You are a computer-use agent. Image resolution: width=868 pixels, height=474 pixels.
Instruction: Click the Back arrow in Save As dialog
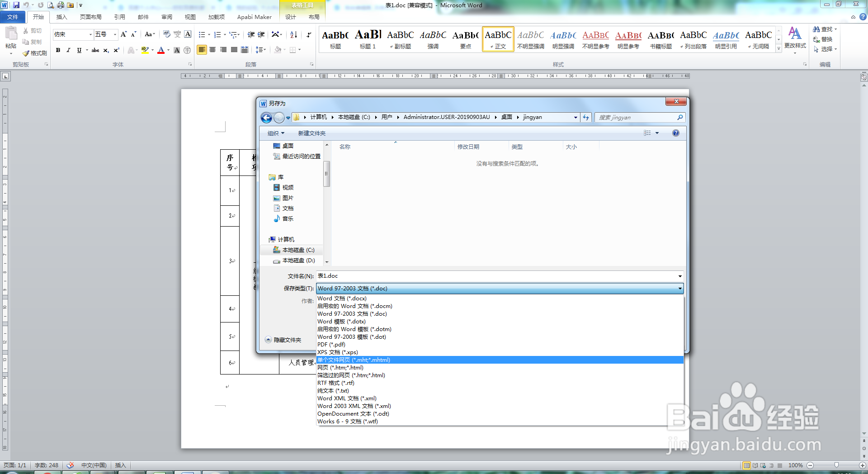(267, 118)
